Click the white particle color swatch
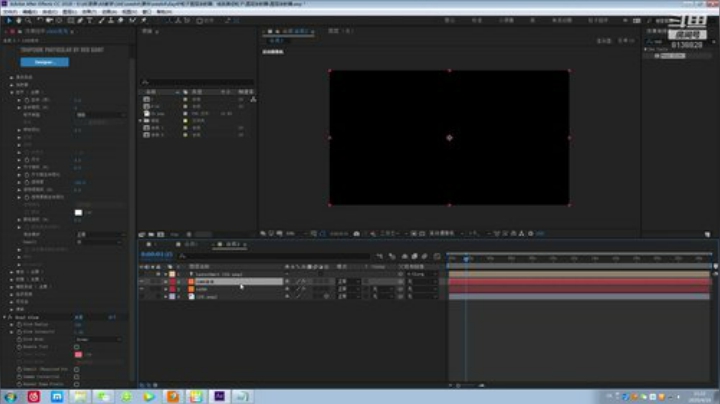The width and height of the screenshot is (720, 404). click(79, 213)
